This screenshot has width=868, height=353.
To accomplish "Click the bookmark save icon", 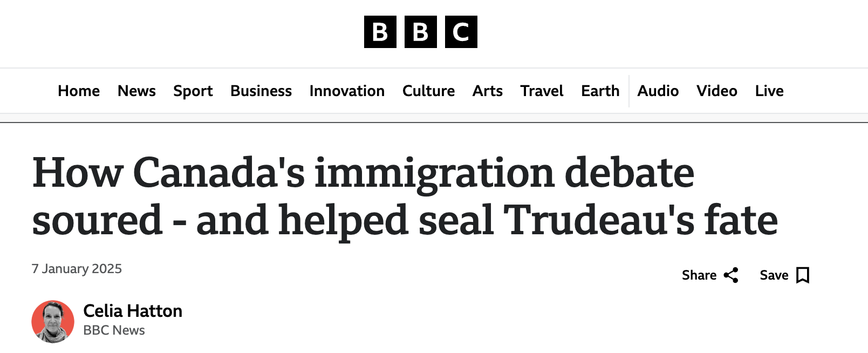I will tap(803, 275).
